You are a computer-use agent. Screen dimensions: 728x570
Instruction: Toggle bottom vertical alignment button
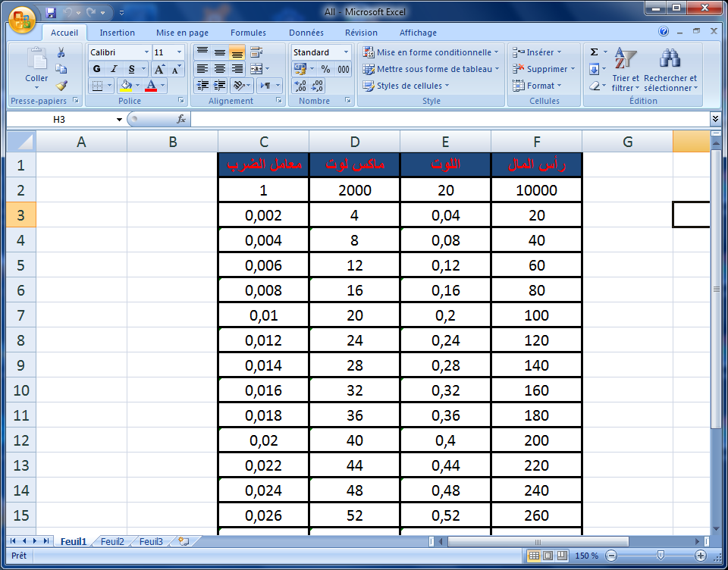(237, 52)
